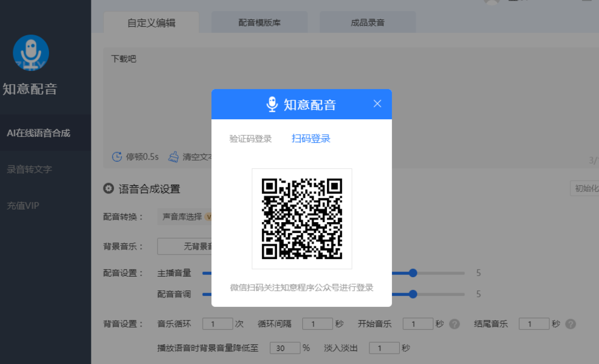Click the help icon beside 开始音乐
599x364 pixels.
pos(454,324)
